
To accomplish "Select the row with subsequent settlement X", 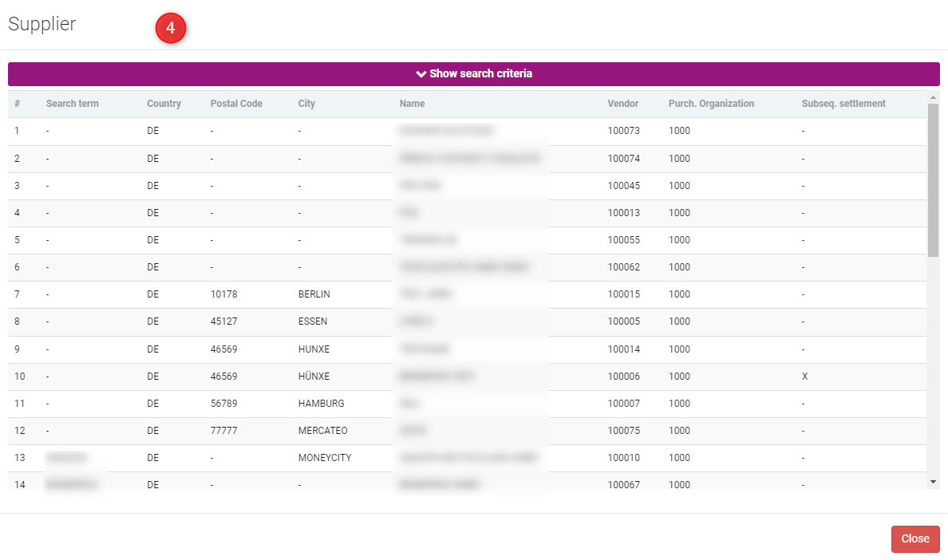I will tap(804, 377).
